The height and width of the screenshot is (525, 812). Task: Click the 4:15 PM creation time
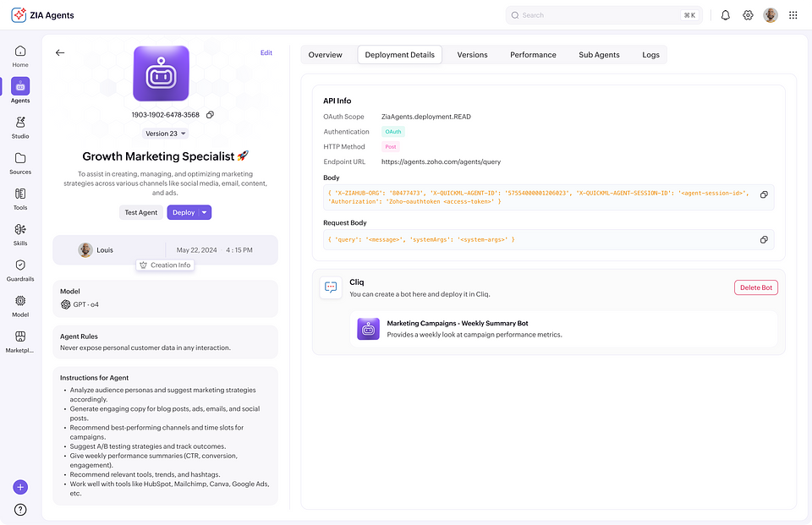239,250
